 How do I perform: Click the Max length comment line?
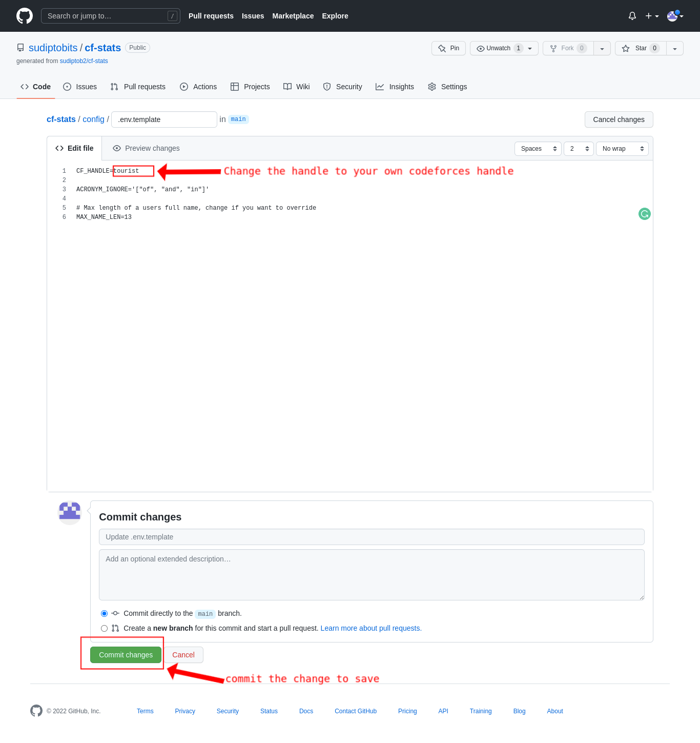[196, 208]
